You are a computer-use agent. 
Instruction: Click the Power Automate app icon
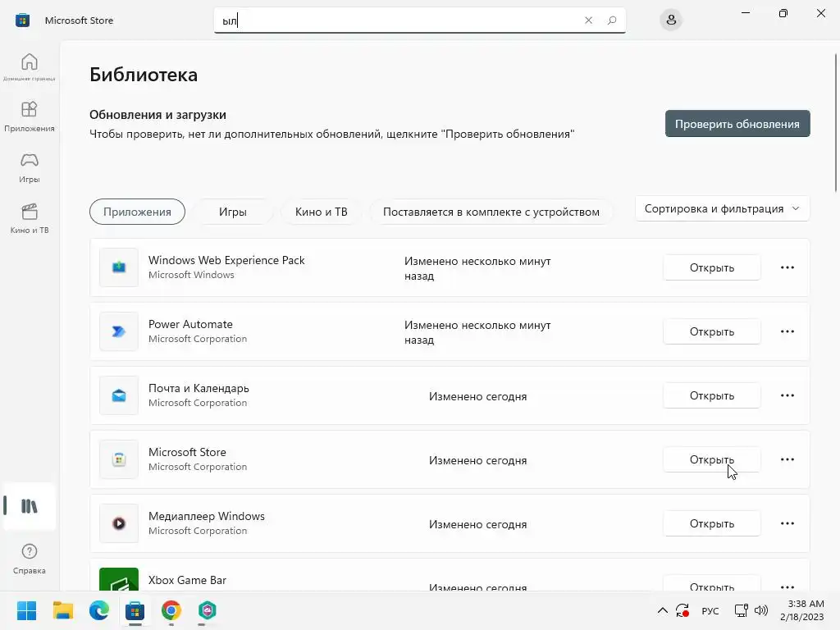(x=119, y=331)
